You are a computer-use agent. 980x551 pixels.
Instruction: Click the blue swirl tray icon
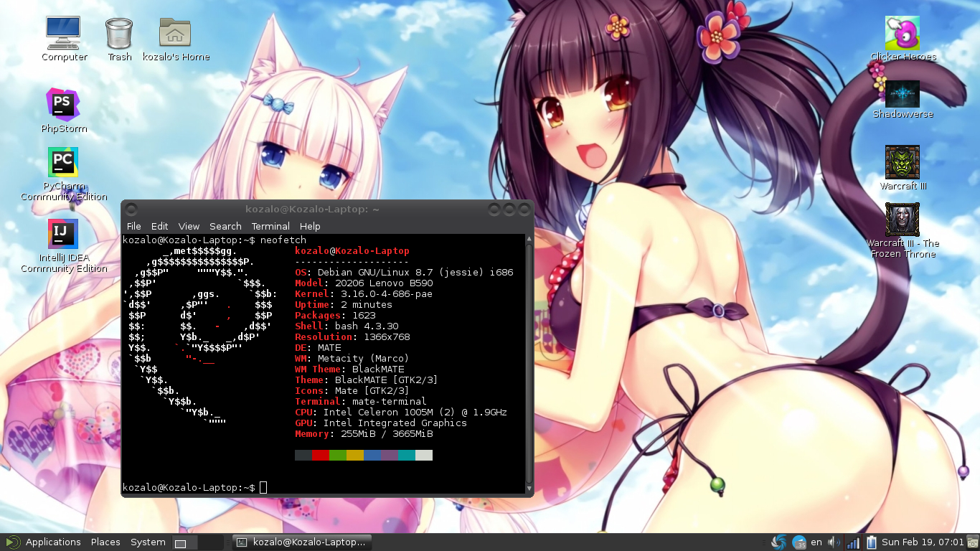pyautogui.click(x=779, y=542)
